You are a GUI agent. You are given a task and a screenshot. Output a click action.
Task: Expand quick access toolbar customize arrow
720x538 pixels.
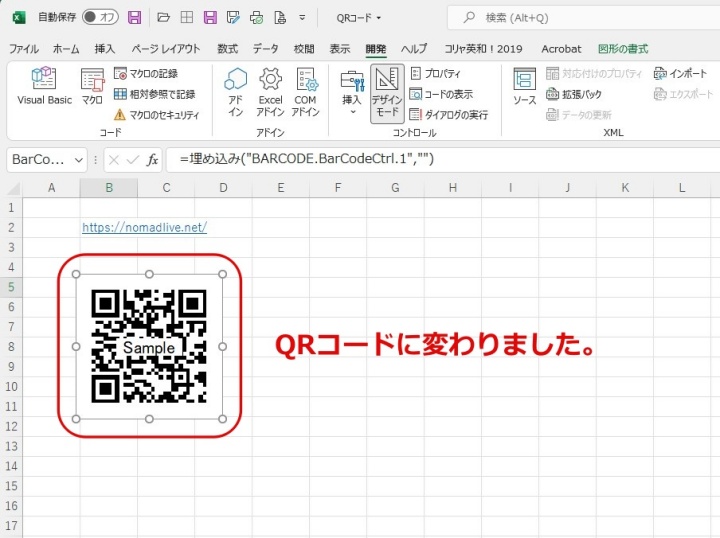click(x=302, y=18)
